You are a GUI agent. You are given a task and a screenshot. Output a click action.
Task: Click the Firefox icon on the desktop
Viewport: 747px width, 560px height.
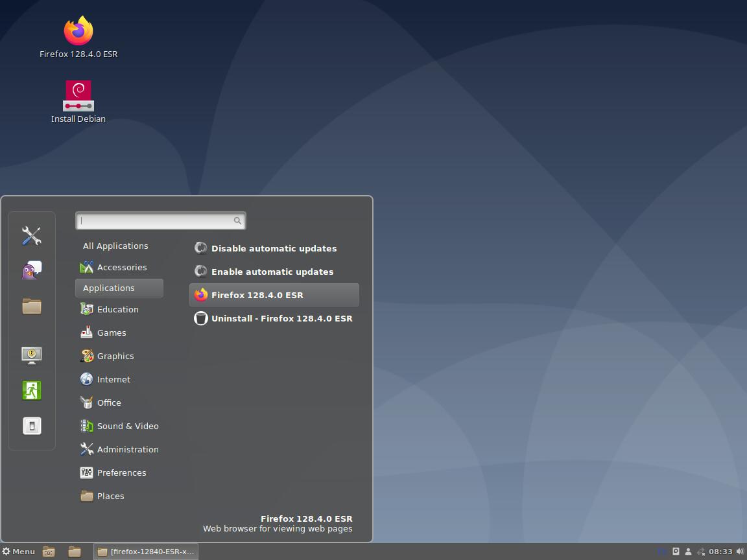point(78,30)
